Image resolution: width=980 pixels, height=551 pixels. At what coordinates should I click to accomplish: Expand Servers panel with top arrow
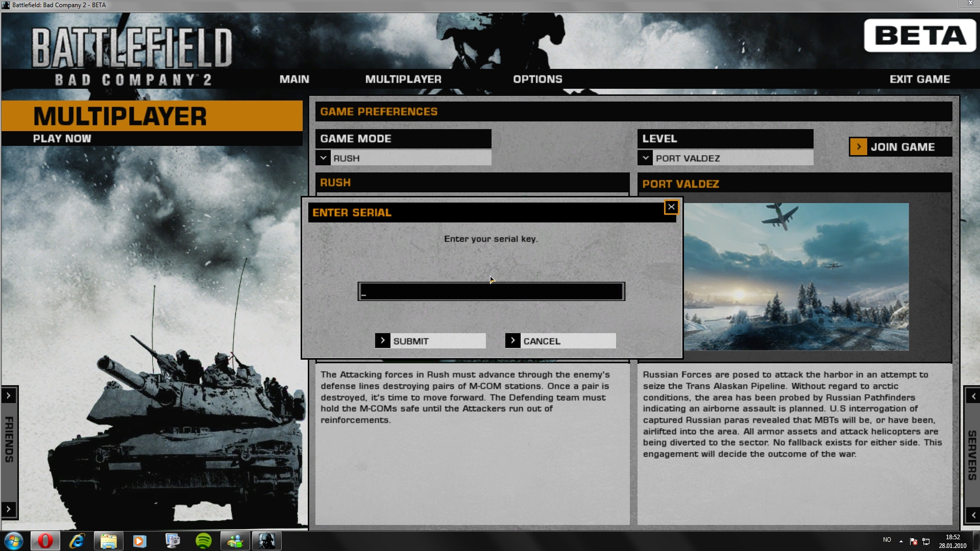coord(973,396)
